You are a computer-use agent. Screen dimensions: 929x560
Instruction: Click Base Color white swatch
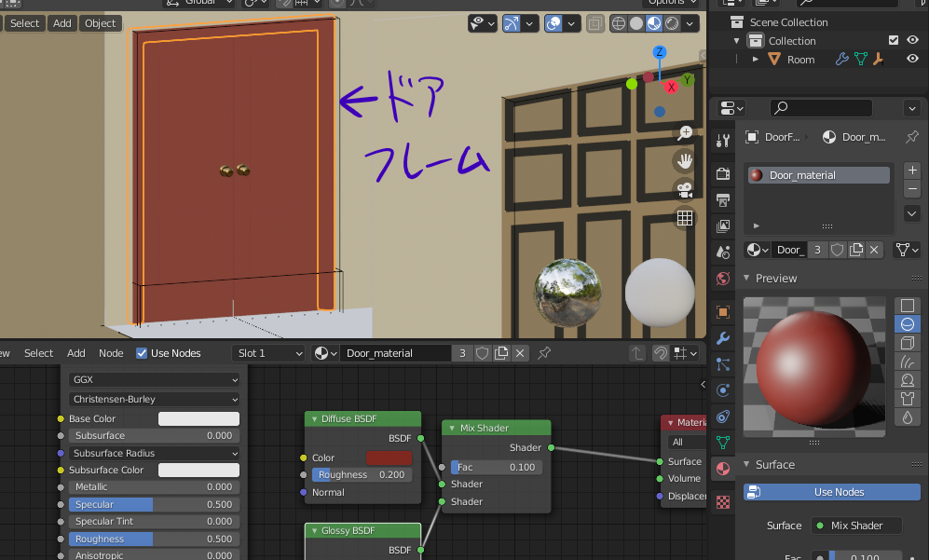click(198, 419)
